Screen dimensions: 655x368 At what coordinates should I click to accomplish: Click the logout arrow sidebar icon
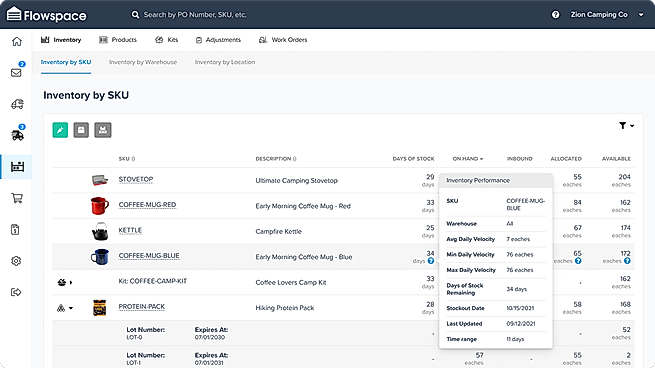tap(16, 292)
